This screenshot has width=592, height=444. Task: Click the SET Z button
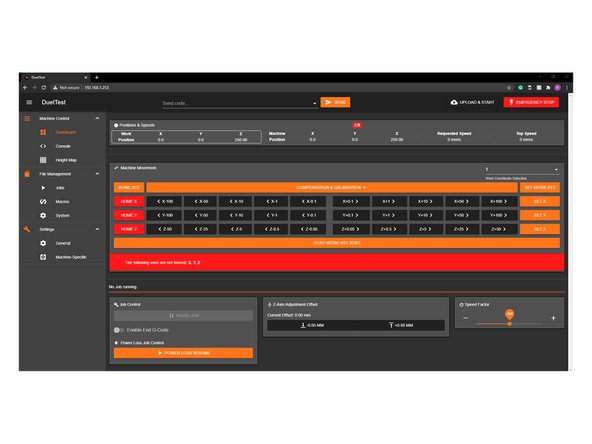click(540, 229)
